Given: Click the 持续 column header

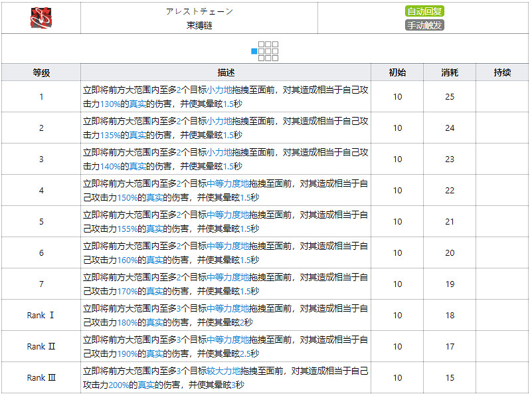Looking at the screenshot, I should [x=501, y=72].
